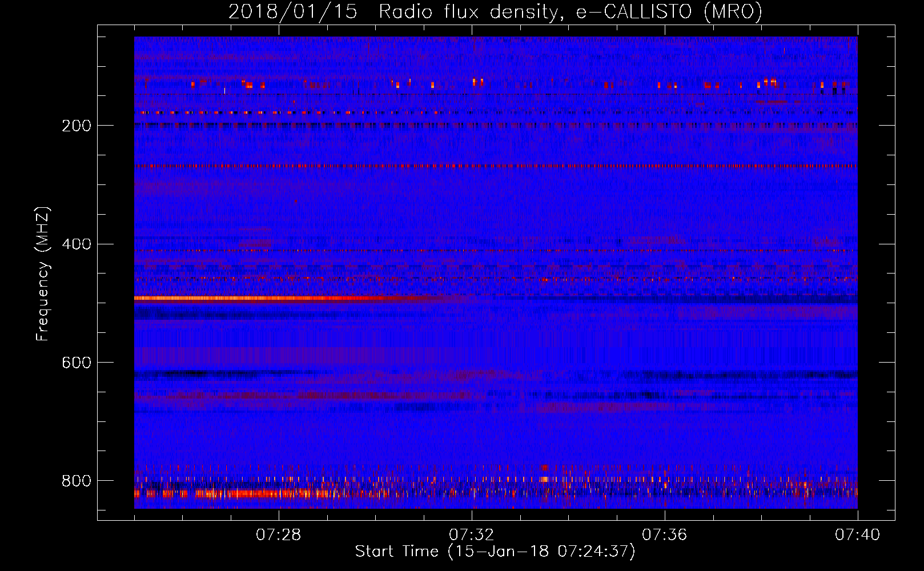This screenshot has width=924, height=571.
Task: Click the '400' frequency tick label
Action: [x=77, y=244]
